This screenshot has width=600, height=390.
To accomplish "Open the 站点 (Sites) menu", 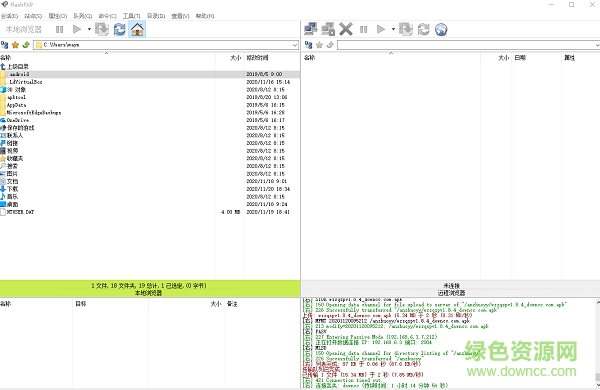I will 33,16.
